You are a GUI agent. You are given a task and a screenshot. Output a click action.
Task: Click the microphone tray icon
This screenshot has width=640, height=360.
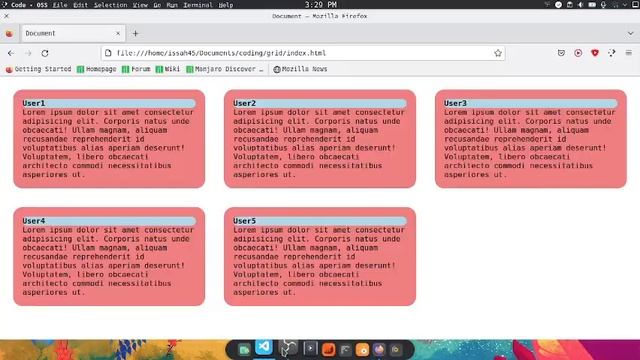click(603, 5)
